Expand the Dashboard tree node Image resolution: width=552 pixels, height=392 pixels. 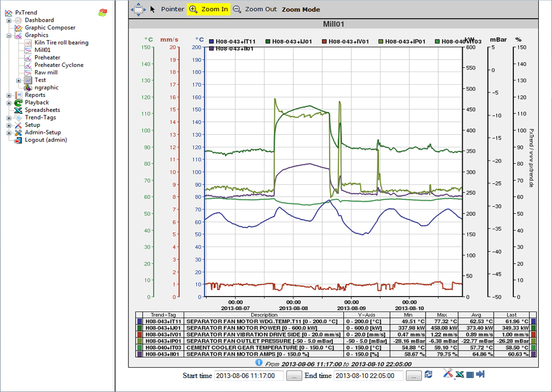pos(9,20)
